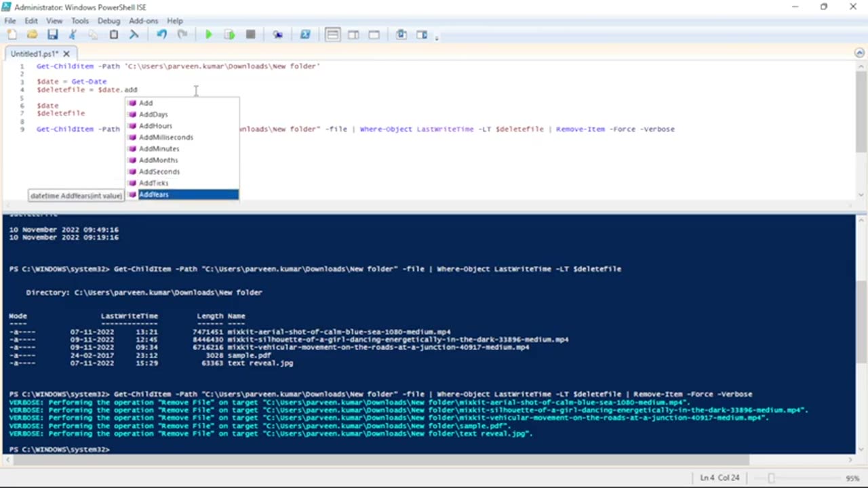
Task: Show script pane on top layout
Action: (x=332, y=35)
